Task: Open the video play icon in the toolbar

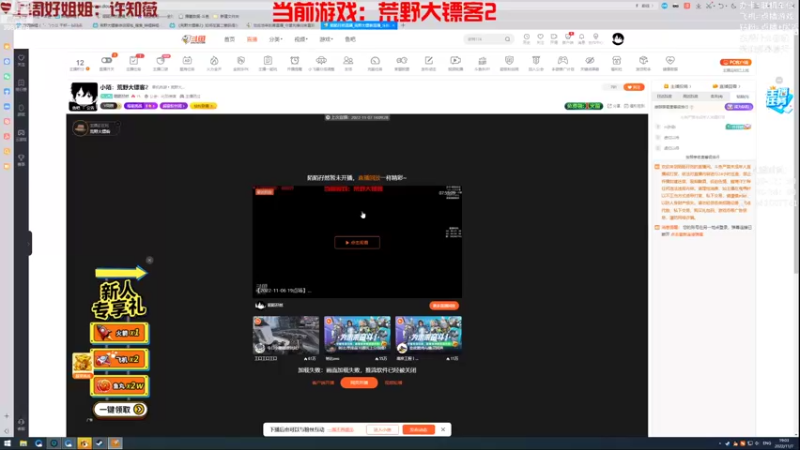Action: pyautogui.click(x=455, y=61)
